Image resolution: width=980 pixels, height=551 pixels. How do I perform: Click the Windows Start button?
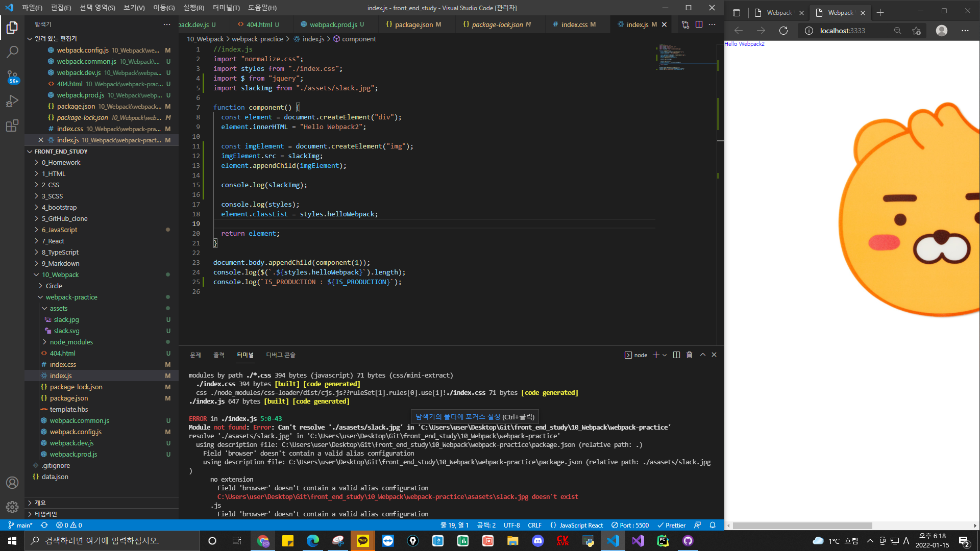(x=12, y=541)
